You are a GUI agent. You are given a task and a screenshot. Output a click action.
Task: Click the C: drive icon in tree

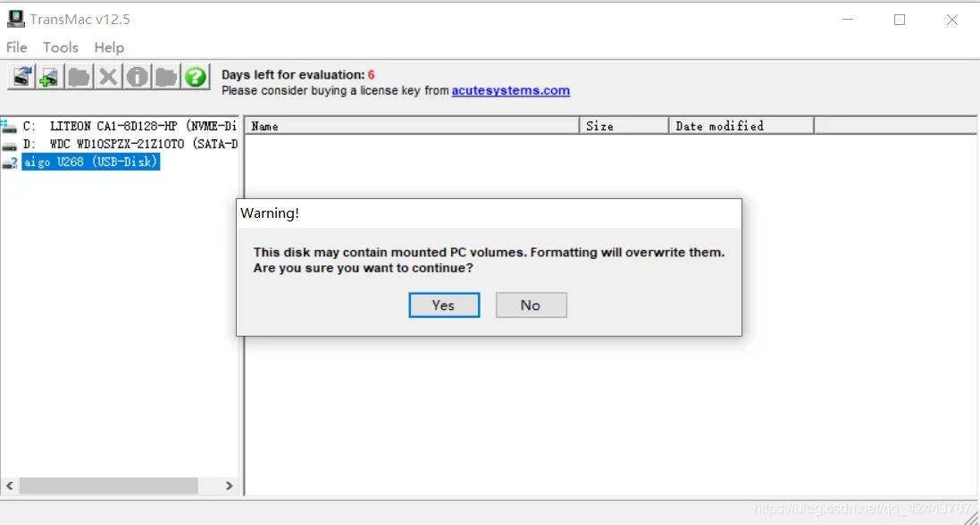pos(9,127)
